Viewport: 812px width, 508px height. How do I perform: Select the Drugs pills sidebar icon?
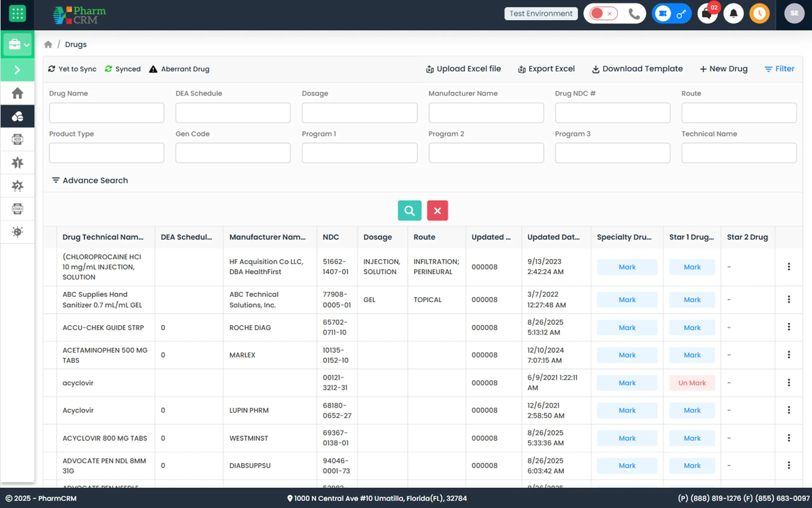coord(17,116)
